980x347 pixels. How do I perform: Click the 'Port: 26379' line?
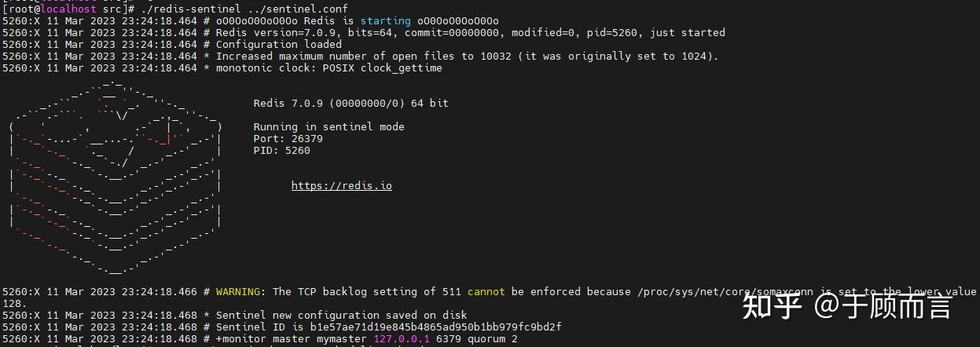(x=288, y=139)
